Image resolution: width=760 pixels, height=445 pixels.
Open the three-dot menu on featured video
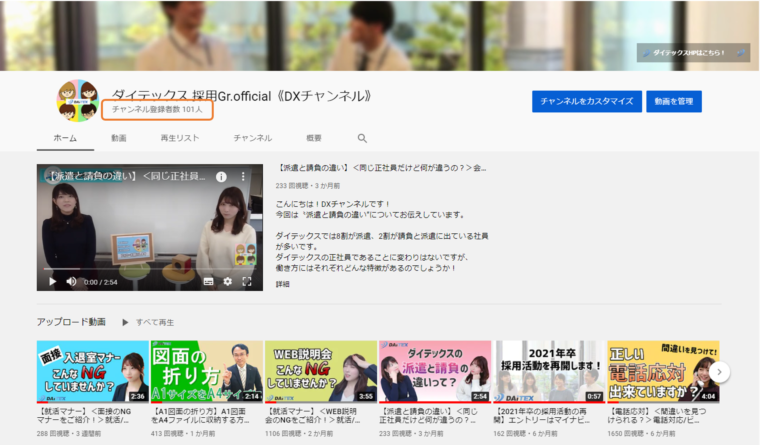243,177
